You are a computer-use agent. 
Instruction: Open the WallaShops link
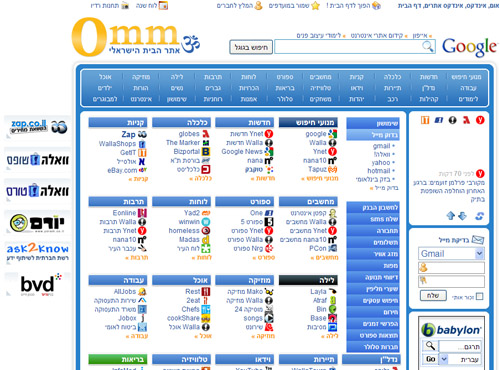(x=117, y=144)
